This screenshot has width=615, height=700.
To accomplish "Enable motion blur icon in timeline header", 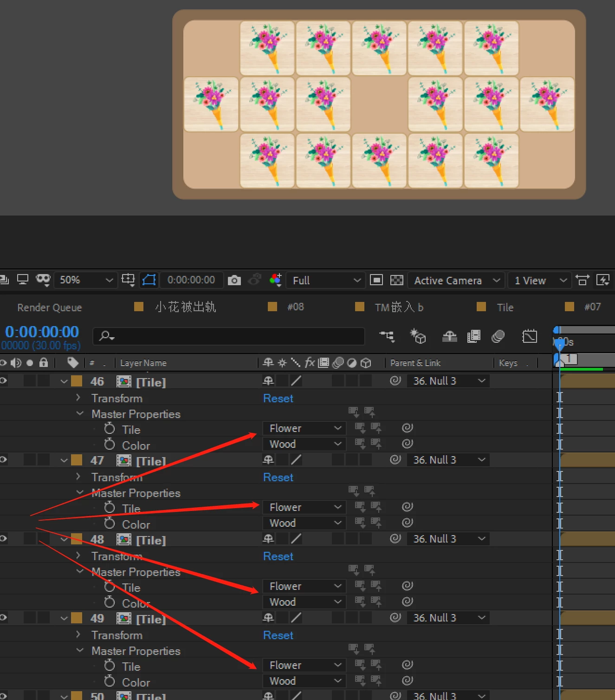I will tap(498, 336).
